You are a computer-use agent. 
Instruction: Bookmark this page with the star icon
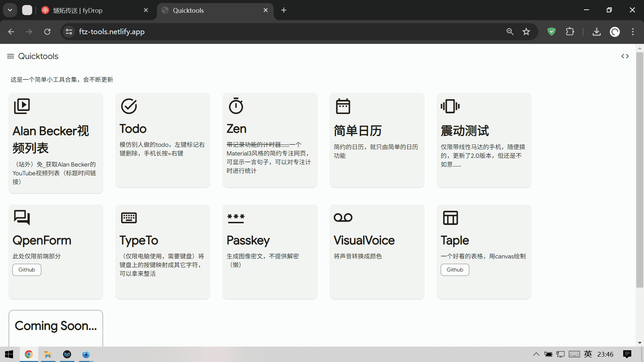(x=526, y=32)
